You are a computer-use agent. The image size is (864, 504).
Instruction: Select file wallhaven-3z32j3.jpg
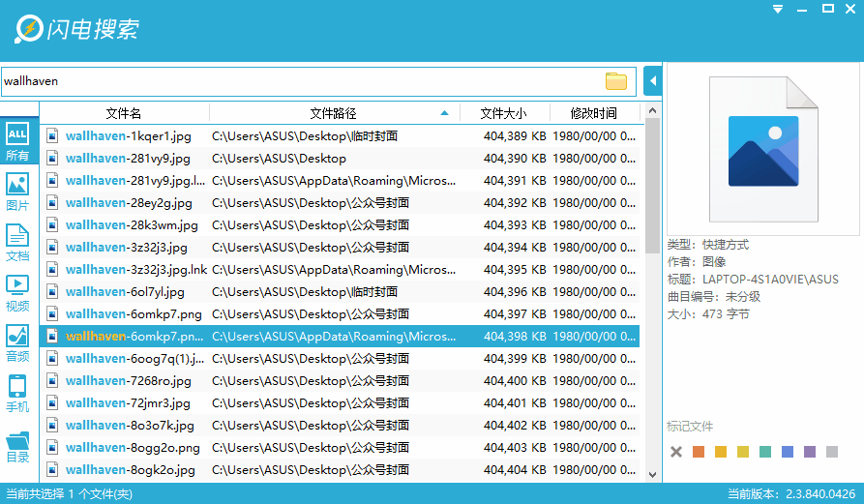click(340, 248)
